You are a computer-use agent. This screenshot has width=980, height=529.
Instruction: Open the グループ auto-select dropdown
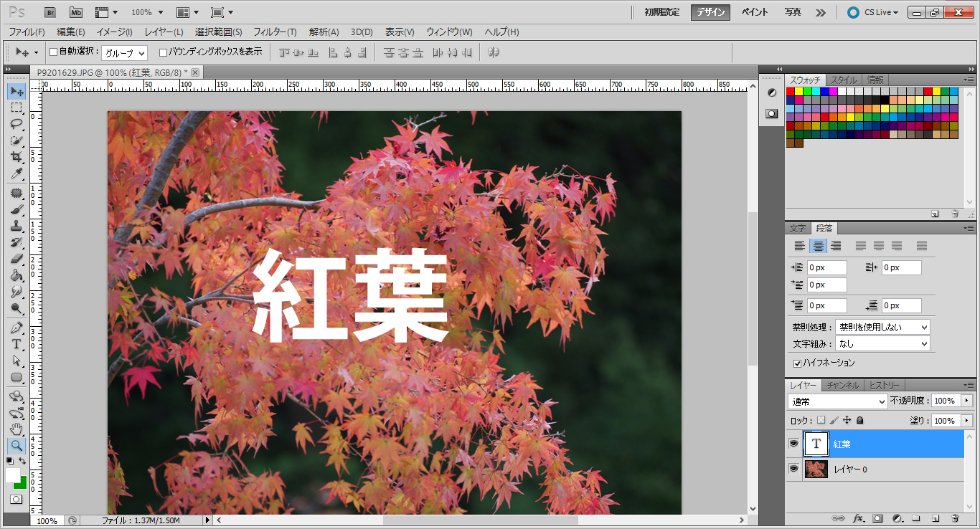(x=124, y=53)
